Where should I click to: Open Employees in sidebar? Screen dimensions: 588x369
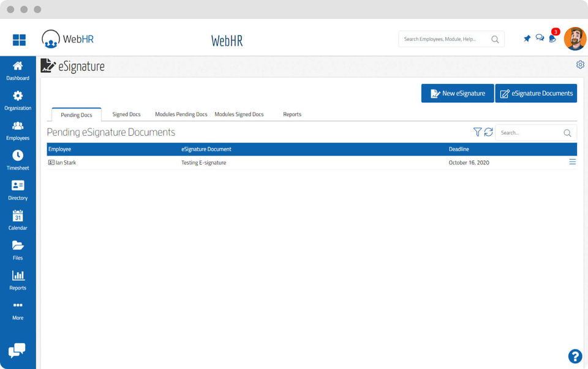pos(18,131)
